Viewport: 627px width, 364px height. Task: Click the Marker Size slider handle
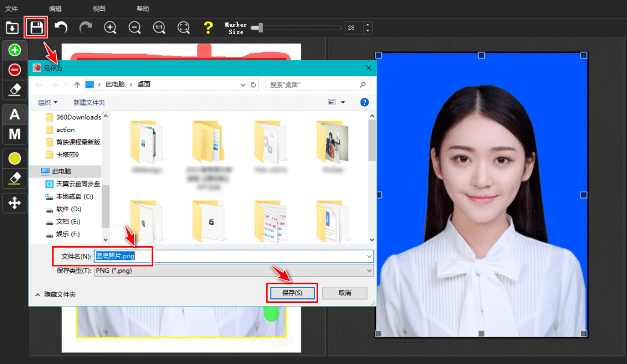click(x=261, y=27)
